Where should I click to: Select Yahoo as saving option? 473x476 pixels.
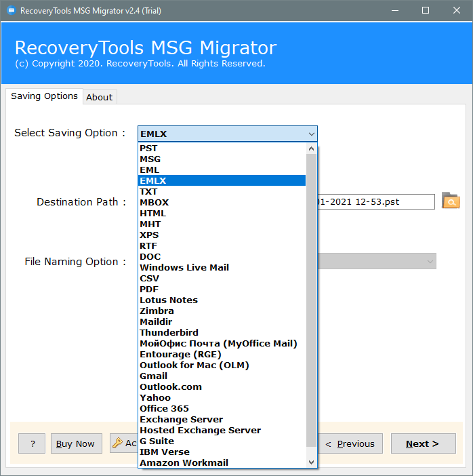point(222,397)
